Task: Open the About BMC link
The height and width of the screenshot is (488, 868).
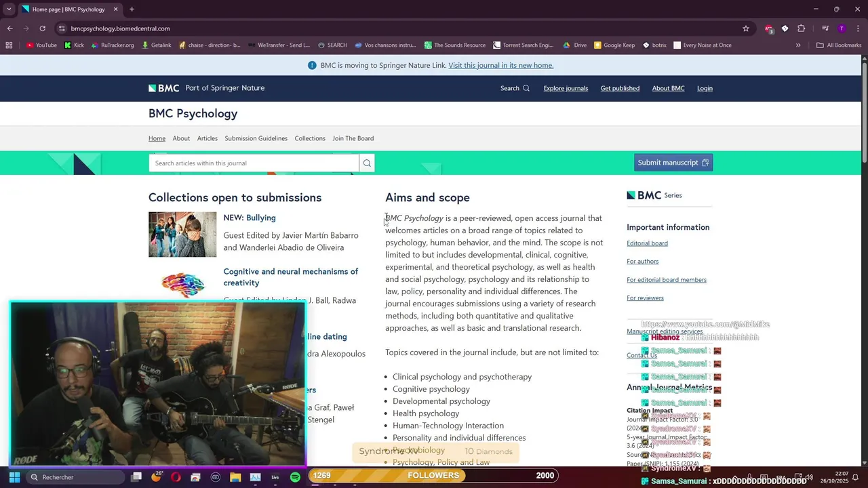Action: coord(668,88)
